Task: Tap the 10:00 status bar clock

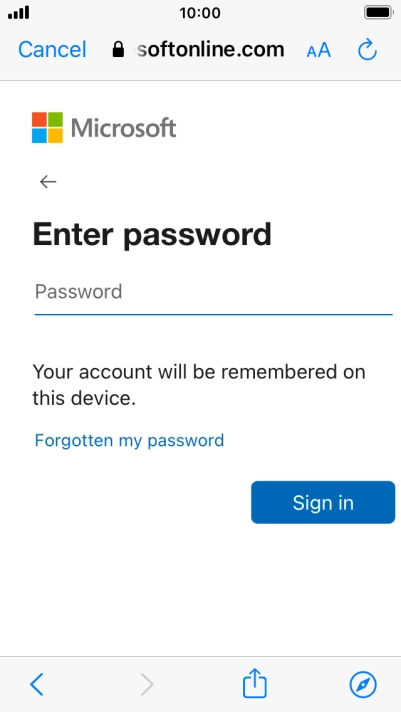Action: [x=200, y=13]
